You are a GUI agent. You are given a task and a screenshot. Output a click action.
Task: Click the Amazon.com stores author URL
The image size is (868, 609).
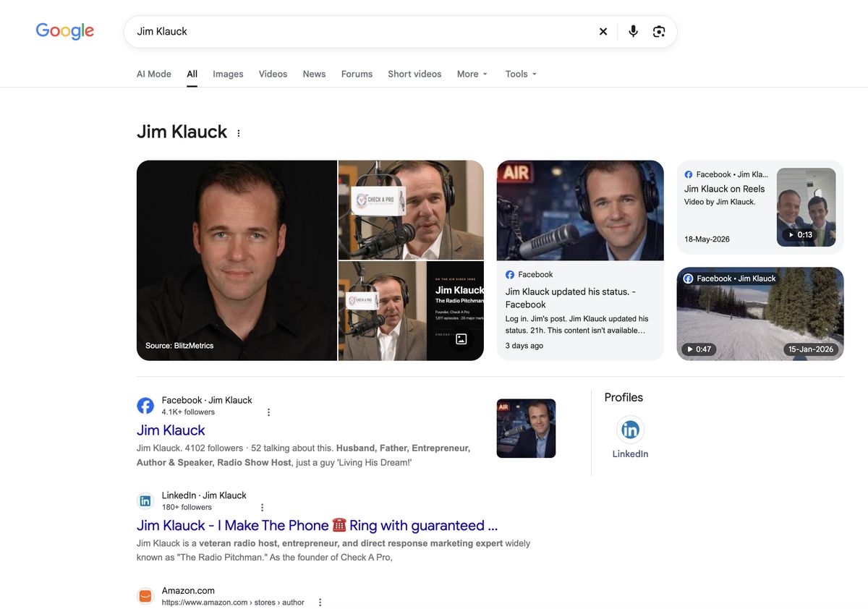tap(233, 602)
